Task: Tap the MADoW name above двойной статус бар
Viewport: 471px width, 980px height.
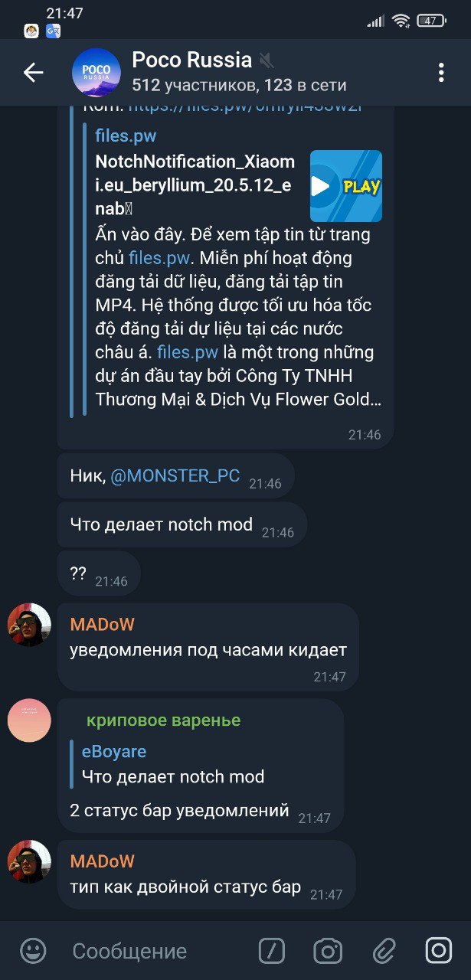Action: [102, 861]
